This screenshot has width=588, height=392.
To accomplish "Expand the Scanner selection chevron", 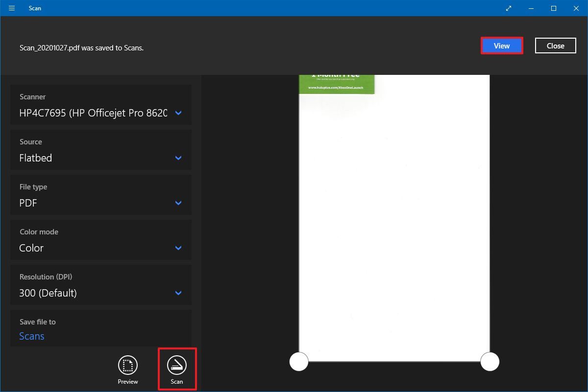I will click(x=178, y=113).
